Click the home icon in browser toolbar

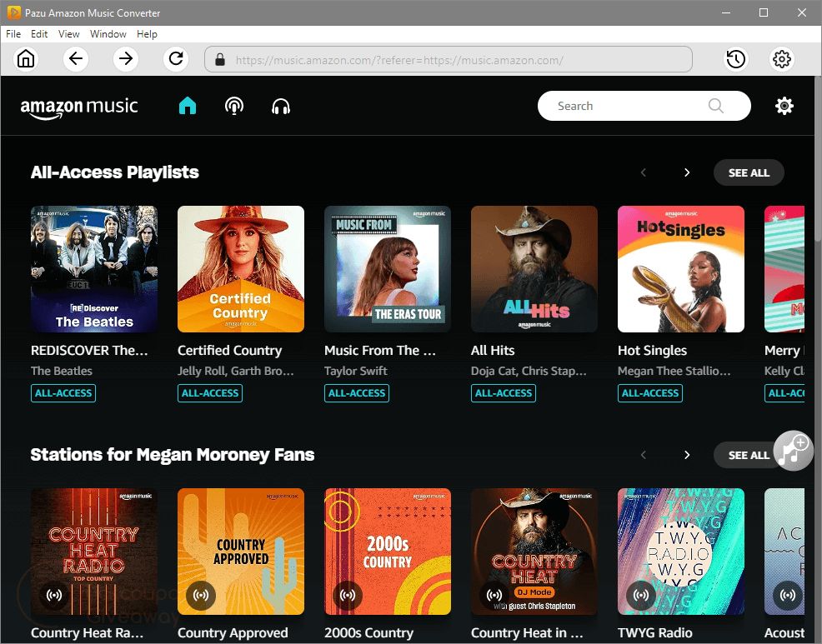27,59
